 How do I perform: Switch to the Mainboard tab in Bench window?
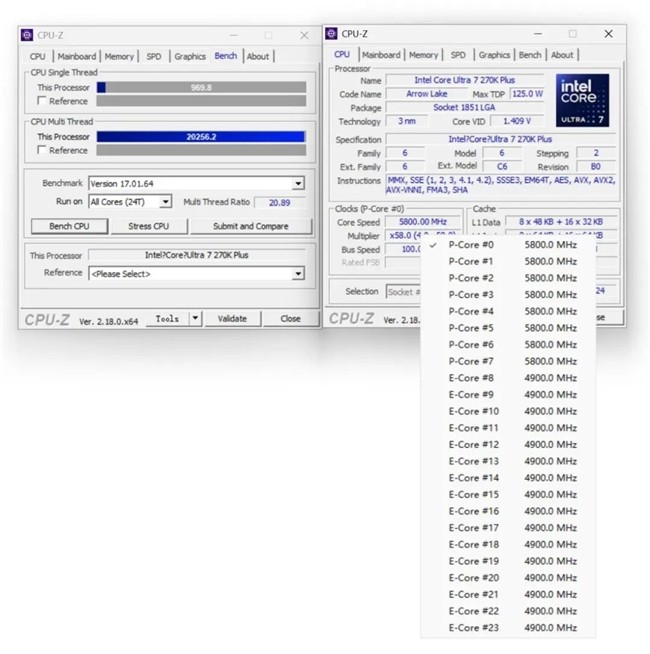[77, 56]
